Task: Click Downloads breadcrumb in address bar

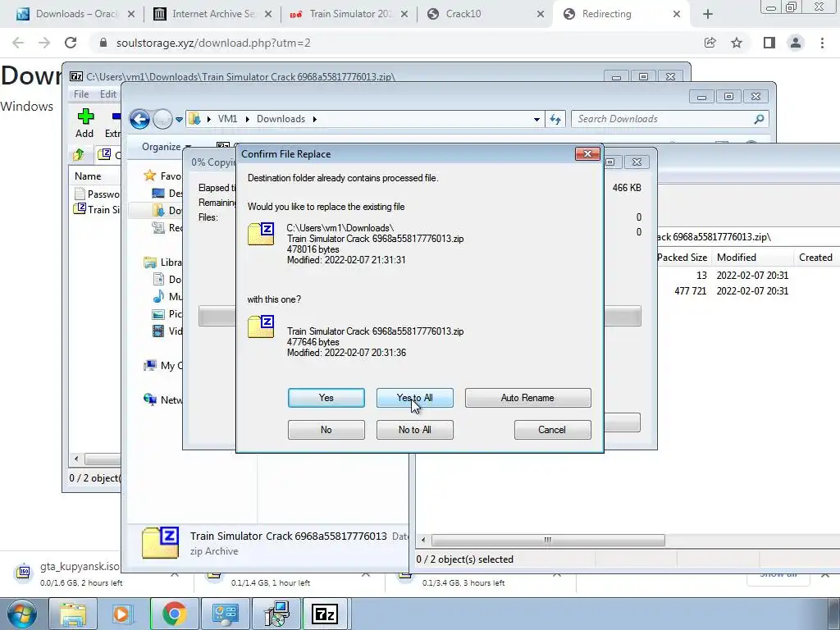Action: tap(281, 119)
